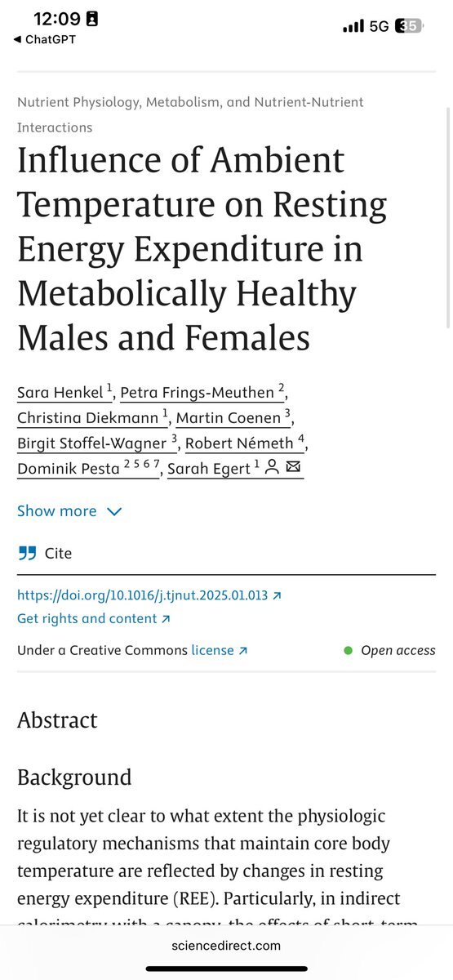
Task: Open the Robert Németh author details
Action: pyautogui.click(x=246, y=443)
